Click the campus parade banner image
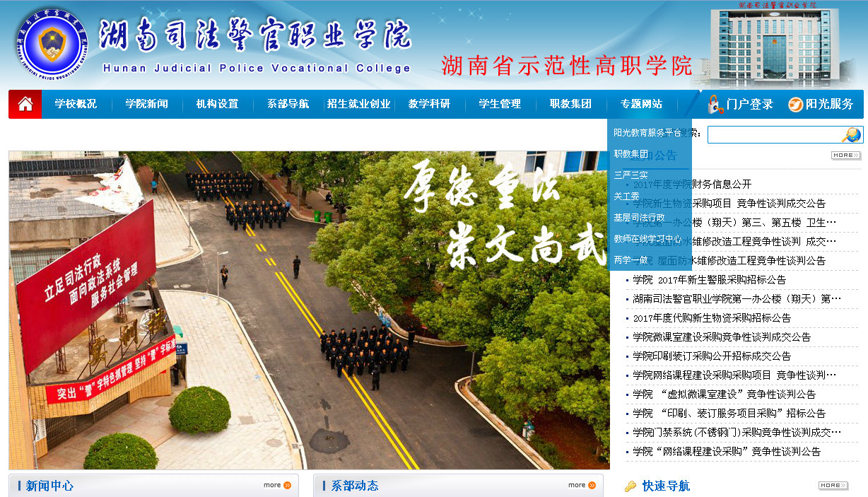The width and height of the screenshot is (868, 497). pos(309,310)
